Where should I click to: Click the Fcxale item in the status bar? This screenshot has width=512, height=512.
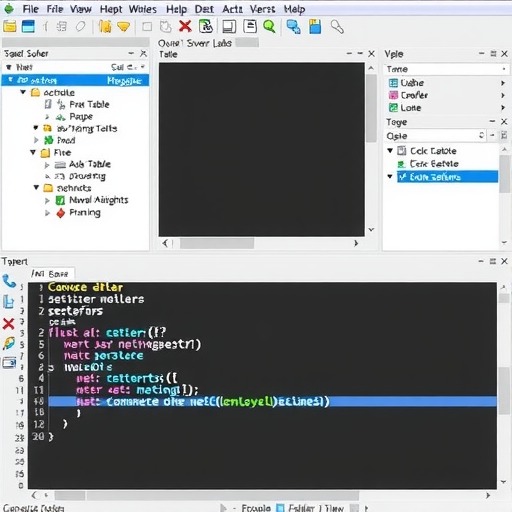point(256,508)
